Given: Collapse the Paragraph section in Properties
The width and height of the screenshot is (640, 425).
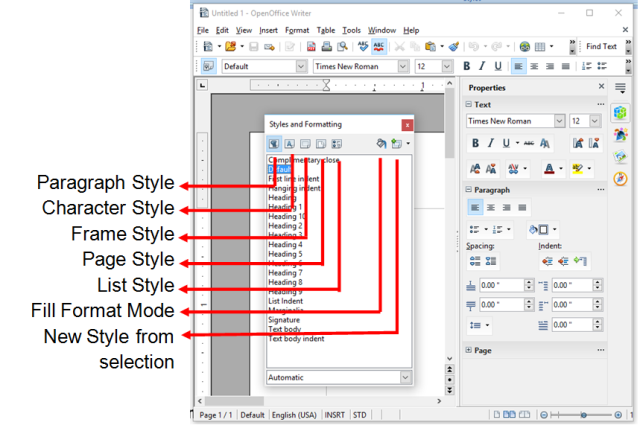Looking at the screenshot, I should click(469, 190).
